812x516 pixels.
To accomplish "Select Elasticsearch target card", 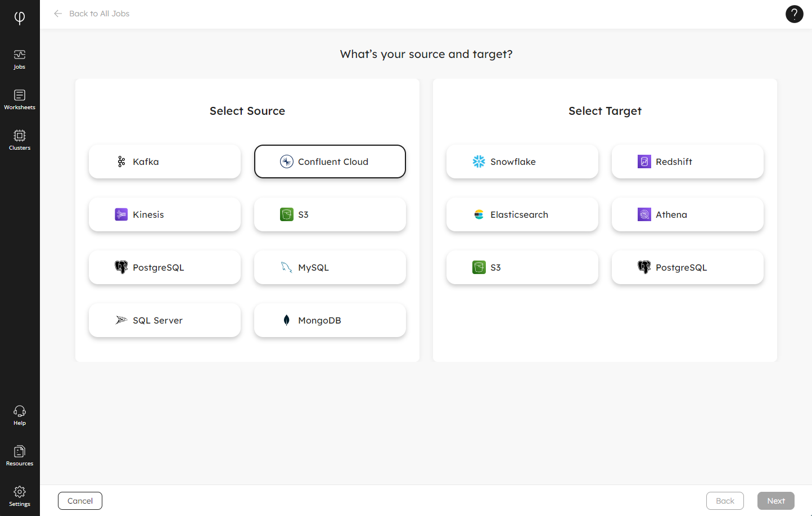I will click(522, 214).
